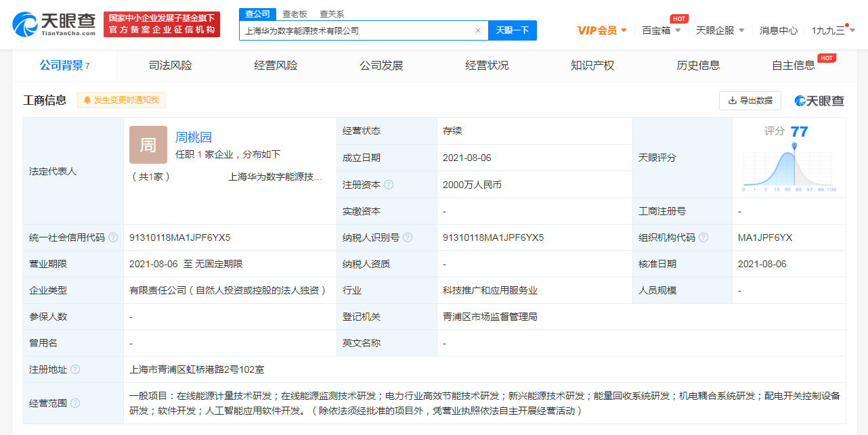Screen dimensions: 868x435
Task: Click the company name search input field
Action: pyautogui.click(x=355, y=30)
